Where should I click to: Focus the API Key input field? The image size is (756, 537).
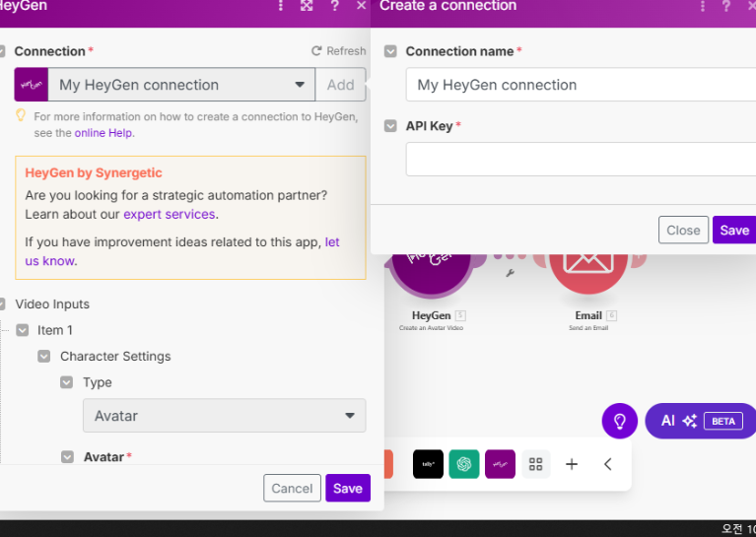(581, 159)
